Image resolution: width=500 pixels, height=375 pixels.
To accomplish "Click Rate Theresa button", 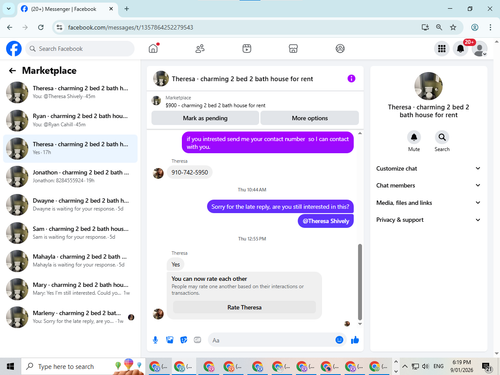I will 244,307.
